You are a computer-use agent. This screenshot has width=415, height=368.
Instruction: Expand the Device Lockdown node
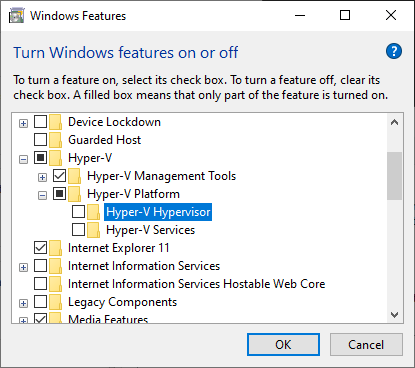click(x=23, y=124)
